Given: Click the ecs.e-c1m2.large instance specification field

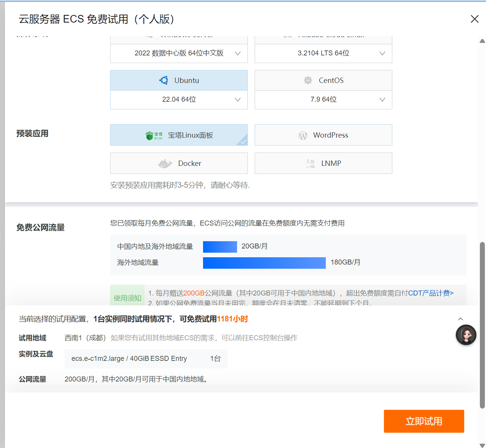Looking at the screenshot, I should tap(146, 359).
